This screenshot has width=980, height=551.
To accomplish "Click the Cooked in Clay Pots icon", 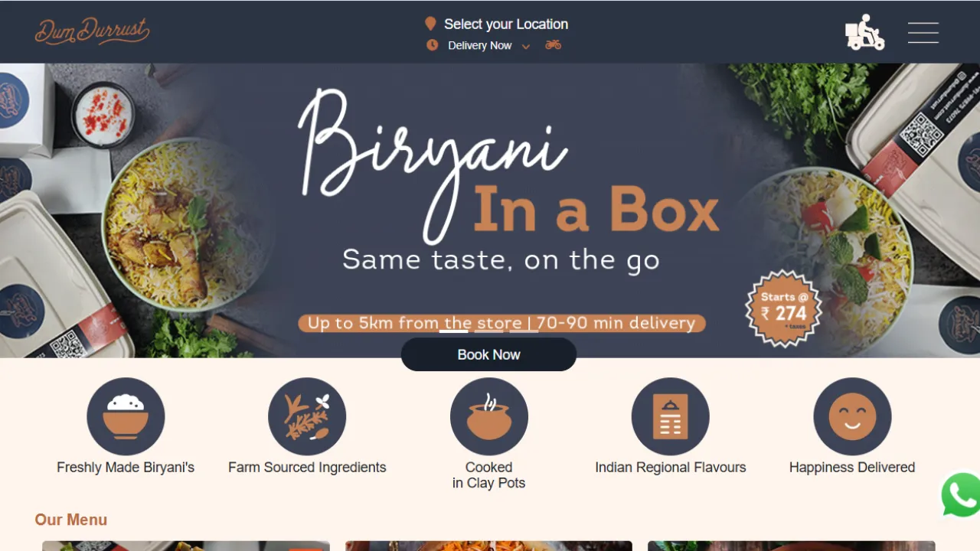I will (x=488, y=416).
